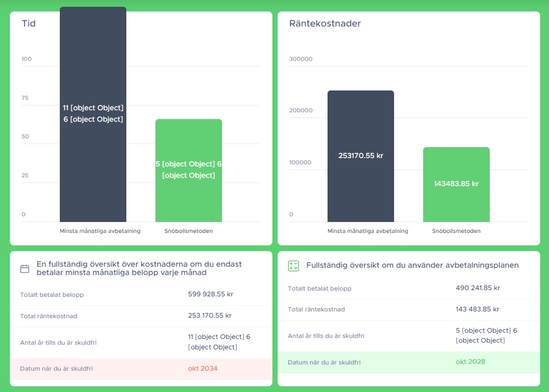Screen dimensions: 549x392
Task: Click the Räntekostnader chart title
Action: [x=325, y=23]
